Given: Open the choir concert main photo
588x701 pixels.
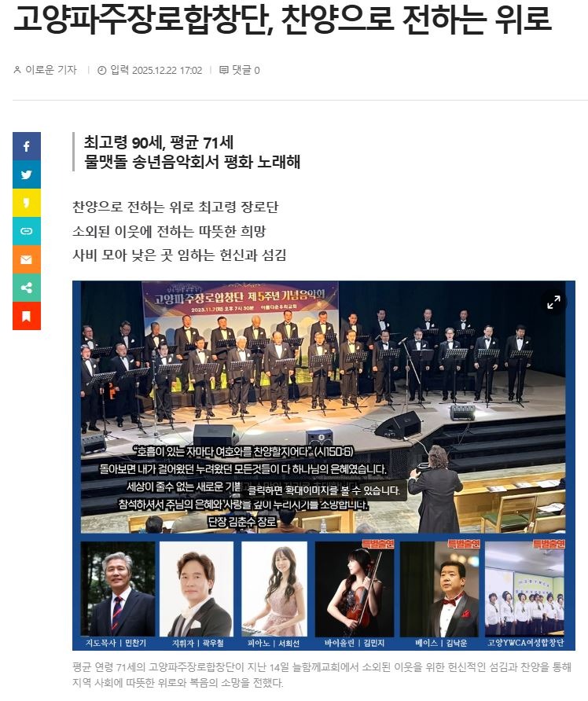Looking at the screenshot, I should [x=323, y=407].
